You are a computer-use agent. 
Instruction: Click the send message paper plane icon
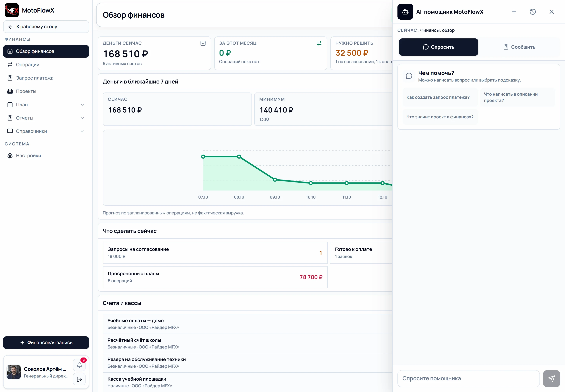(x=551, y=378)
